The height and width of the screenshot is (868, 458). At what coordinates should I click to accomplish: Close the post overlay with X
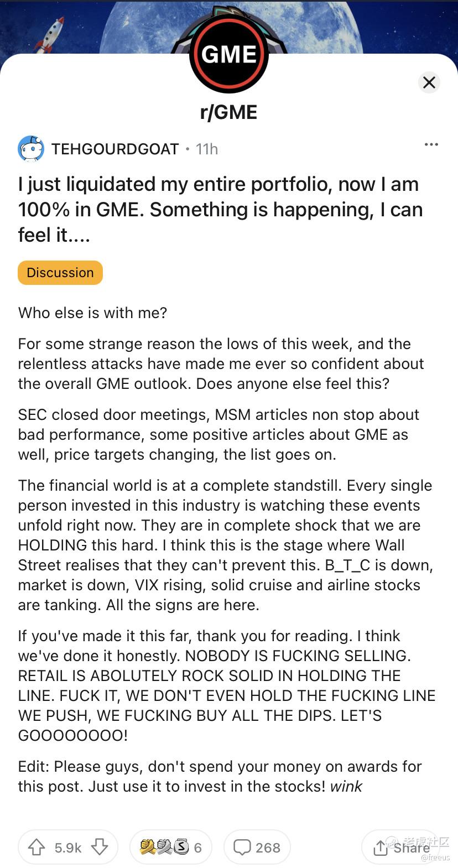(x=429, y=83)
